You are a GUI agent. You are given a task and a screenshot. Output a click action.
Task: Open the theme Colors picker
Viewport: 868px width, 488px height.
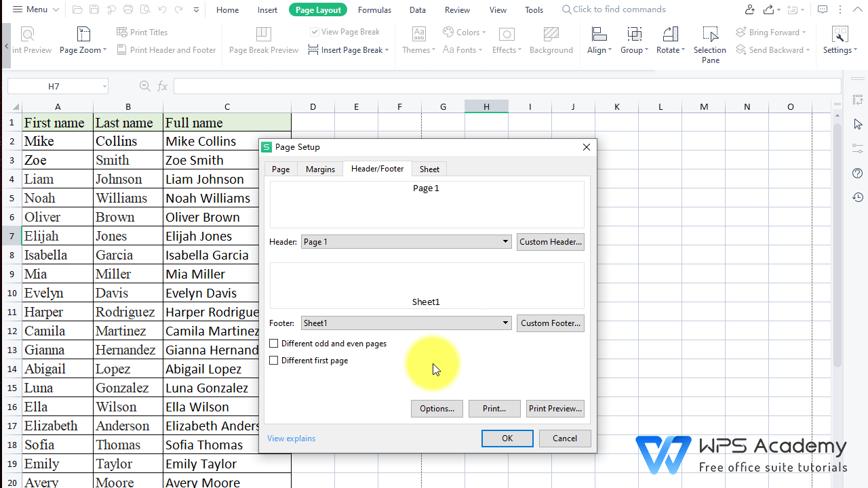[464, 32]
